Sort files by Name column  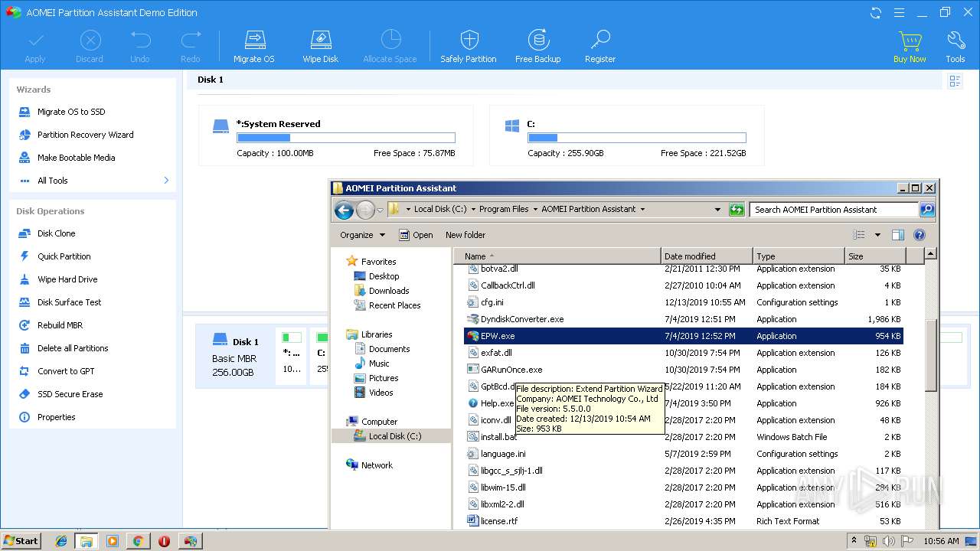[x=557, y=256]
